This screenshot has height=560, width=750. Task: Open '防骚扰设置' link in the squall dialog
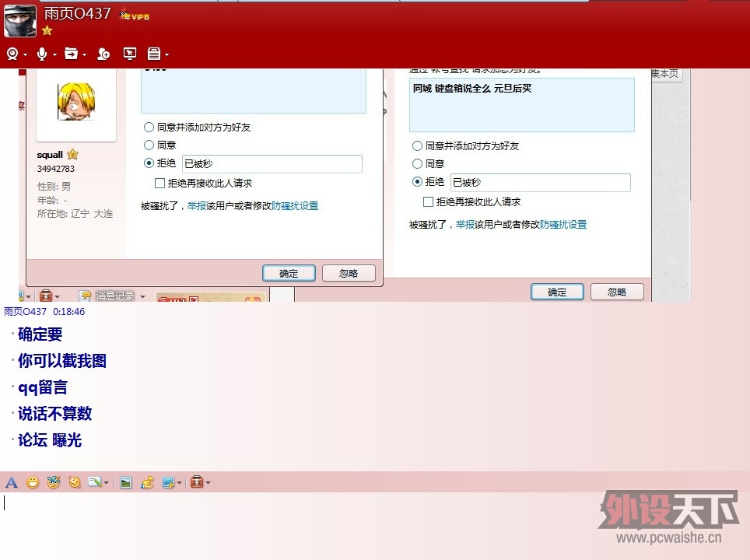295,205
